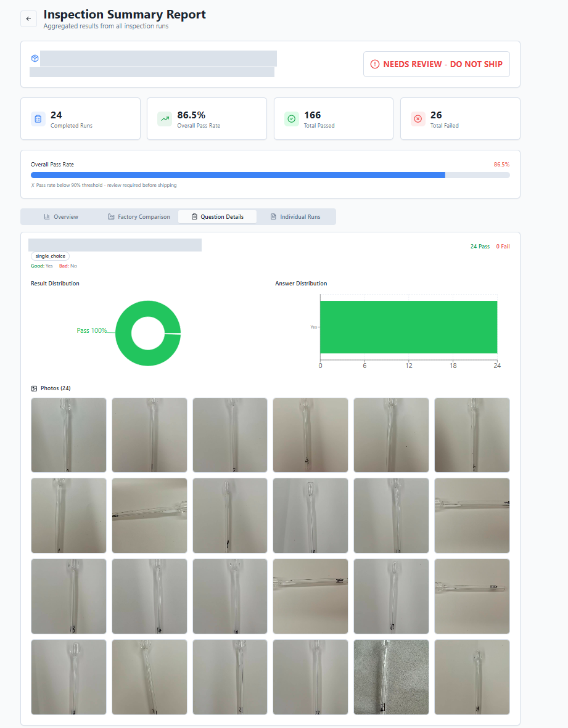Open the fourth photo in the third row
Screen dimensions: 568x728
pyautogui.click(x=311, y=596)
